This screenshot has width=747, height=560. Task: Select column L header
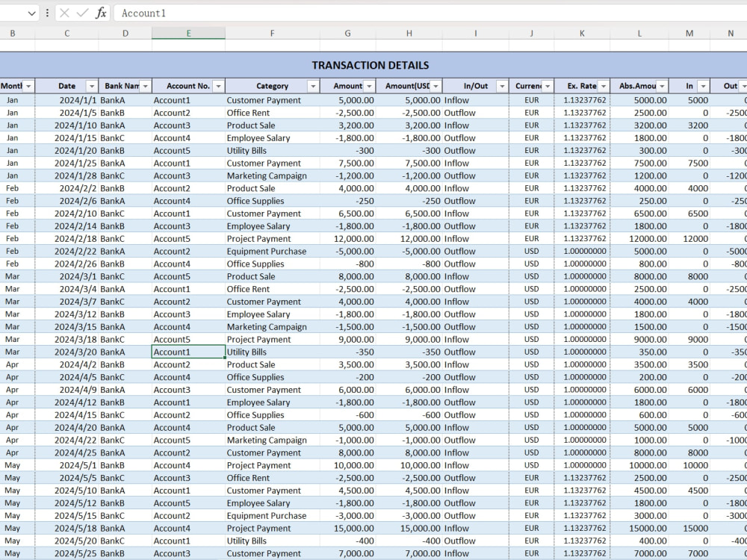(639, 34)
